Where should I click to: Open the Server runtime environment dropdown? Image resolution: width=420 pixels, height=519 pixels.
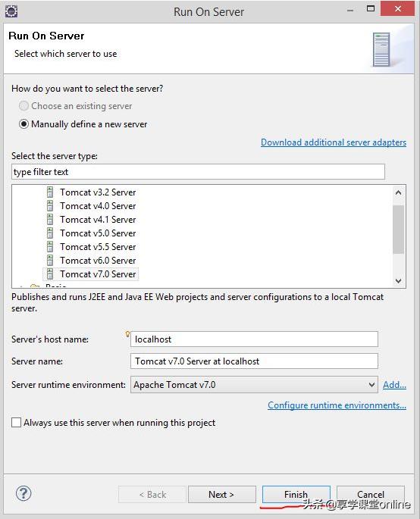(254, 385)
